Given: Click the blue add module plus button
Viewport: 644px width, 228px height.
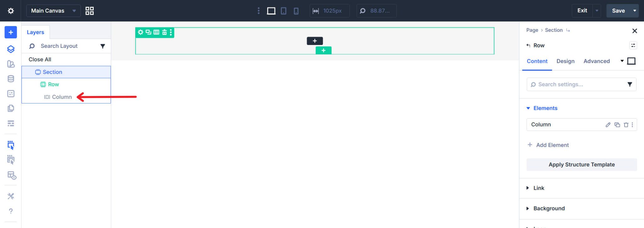Looking at the screenshot, I should 11,32.
